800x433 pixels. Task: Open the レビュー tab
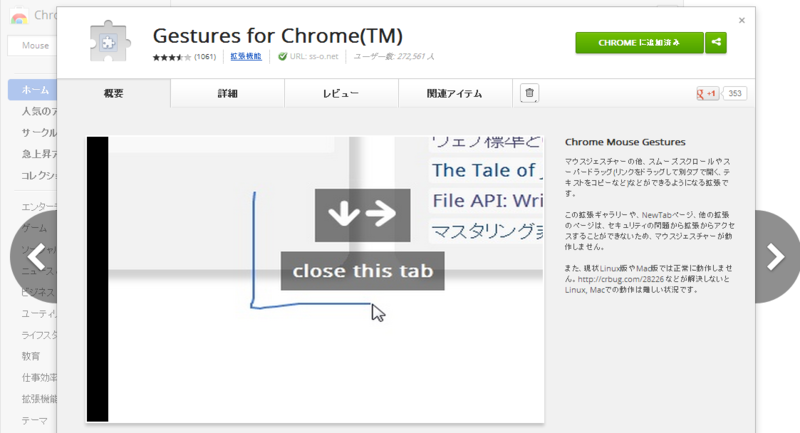click(341, 93)
